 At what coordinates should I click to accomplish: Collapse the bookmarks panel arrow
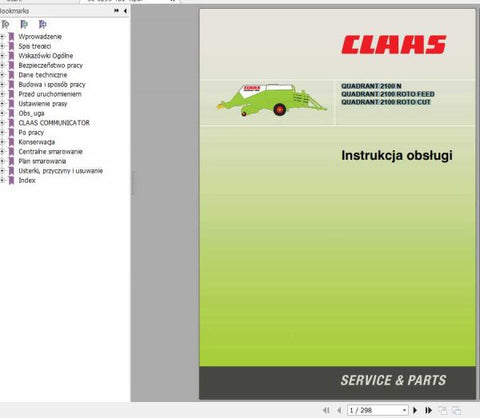(x=125, y=11)
